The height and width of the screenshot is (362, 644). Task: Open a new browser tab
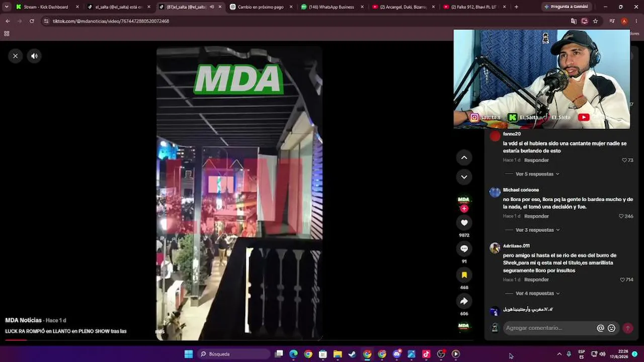[516, 7]
